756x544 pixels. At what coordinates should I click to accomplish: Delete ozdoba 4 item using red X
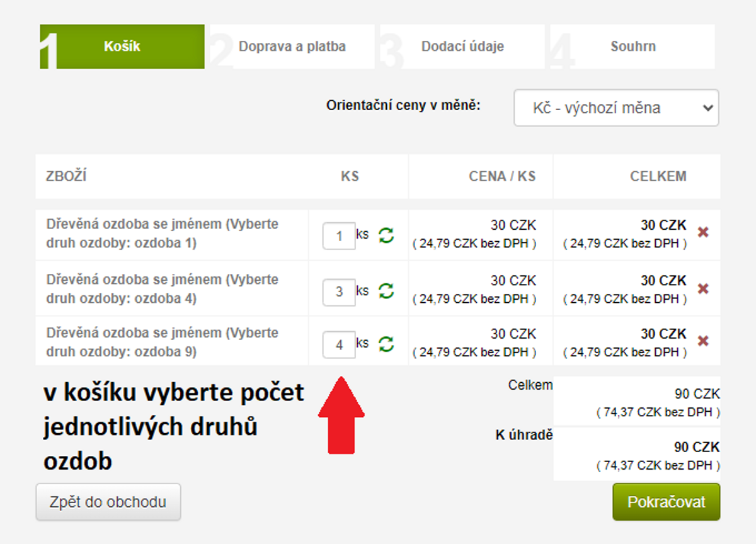[703, 288]
